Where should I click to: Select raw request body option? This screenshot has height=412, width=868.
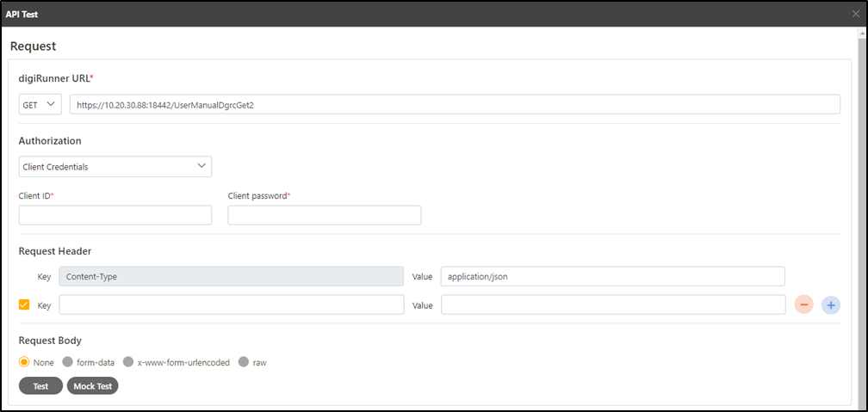click(244, 362)
